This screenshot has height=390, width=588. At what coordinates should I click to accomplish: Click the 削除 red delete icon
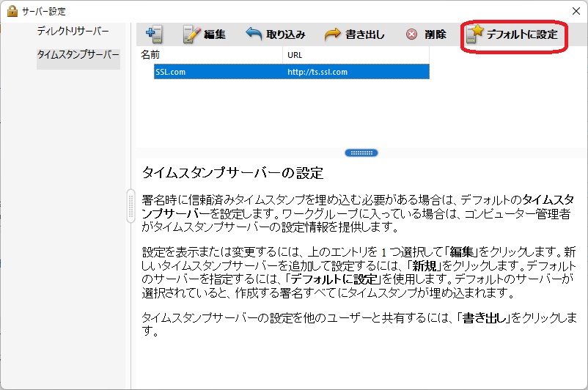tap(412, 34)
